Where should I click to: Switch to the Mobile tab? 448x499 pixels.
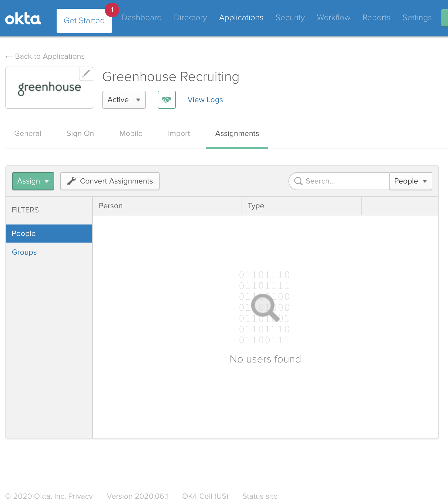click(131, 133)
